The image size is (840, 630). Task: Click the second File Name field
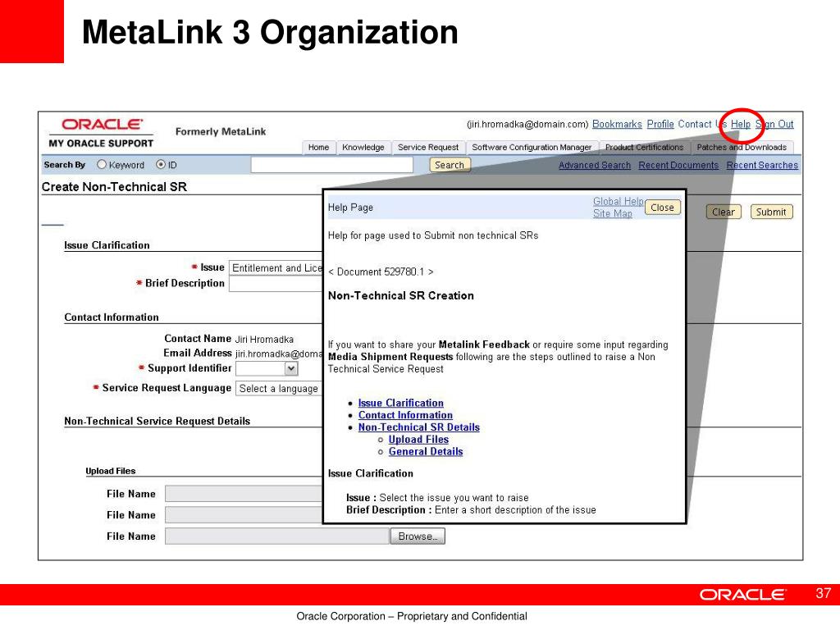(x=244, y=515)
